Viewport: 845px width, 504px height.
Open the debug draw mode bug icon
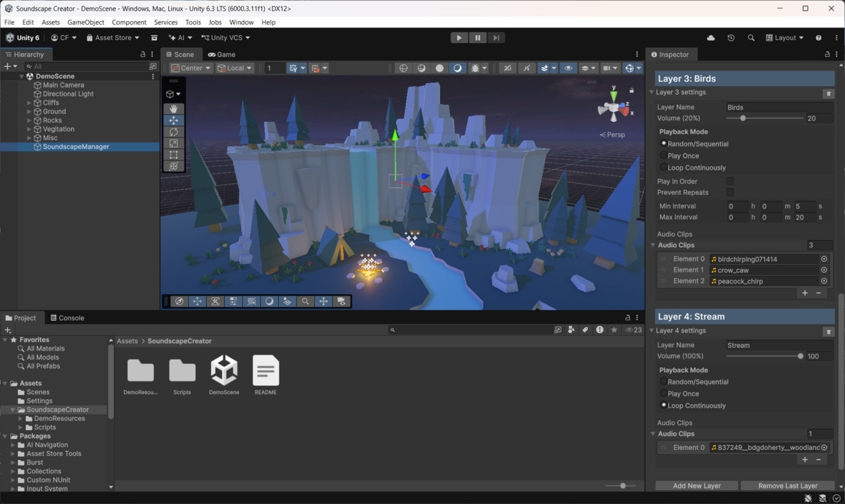[475, 68]
